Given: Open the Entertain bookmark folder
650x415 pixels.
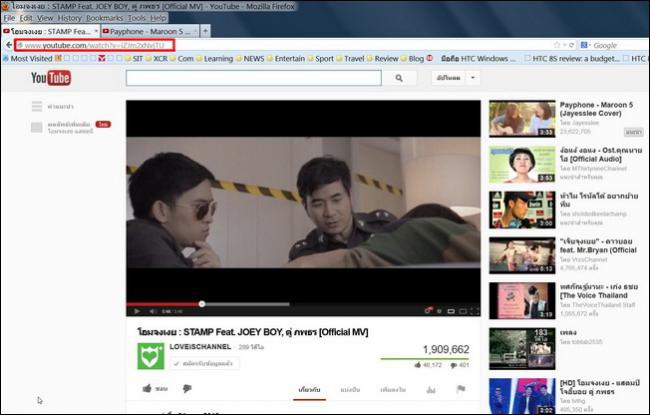Looking at the screenshot, I should pos(286,58).
